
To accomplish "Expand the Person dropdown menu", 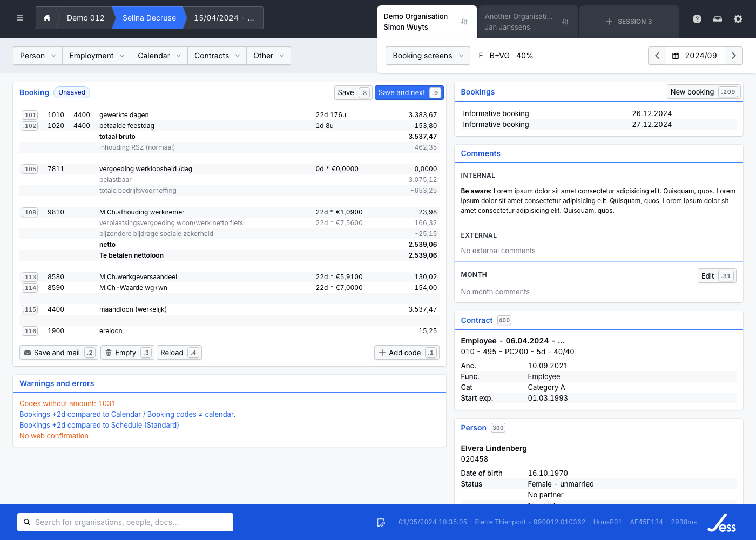I will pos(38,56).
